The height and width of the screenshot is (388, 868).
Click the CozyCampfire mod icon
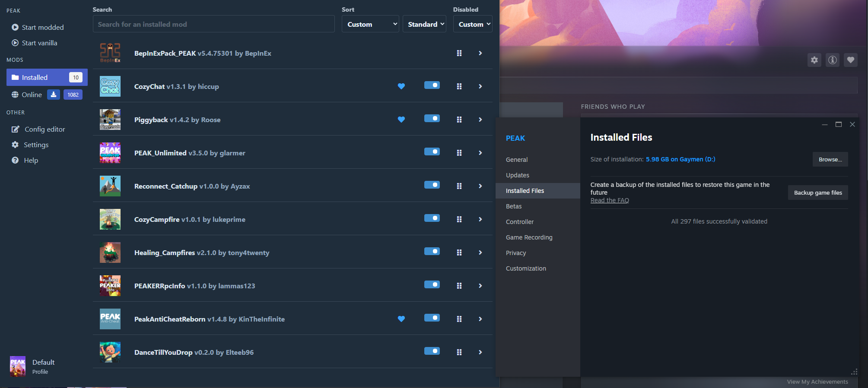[x=110, y=219]
